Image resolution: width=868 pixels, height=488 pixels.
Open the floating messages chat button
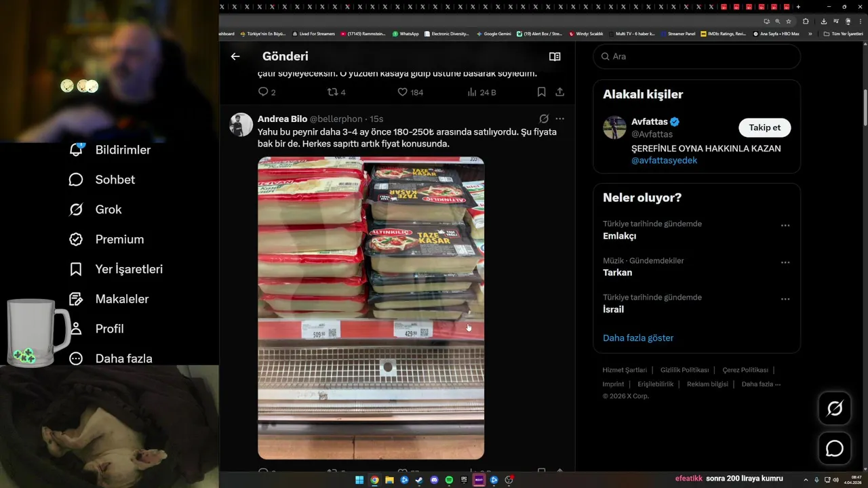click(x=834, y=449)
